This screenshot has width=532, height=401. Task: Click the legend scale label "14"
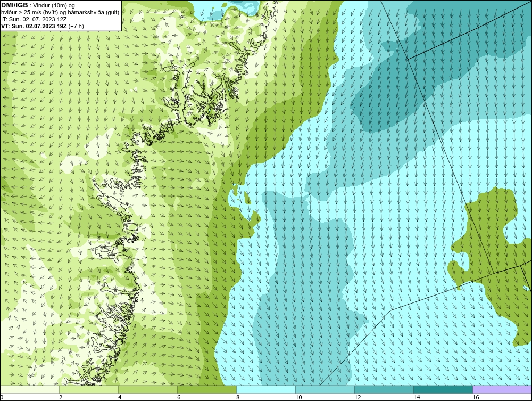[417, 397]
